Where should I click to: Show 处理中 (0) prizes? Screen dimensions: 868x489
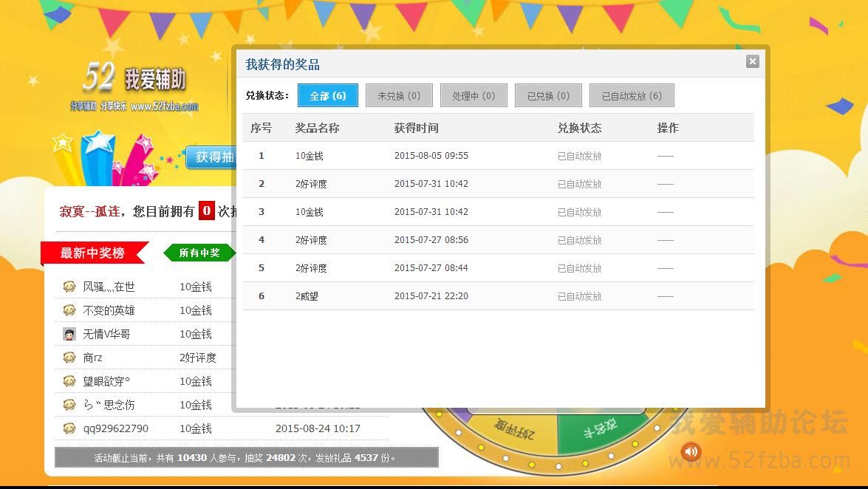click(x=474, y=95)
